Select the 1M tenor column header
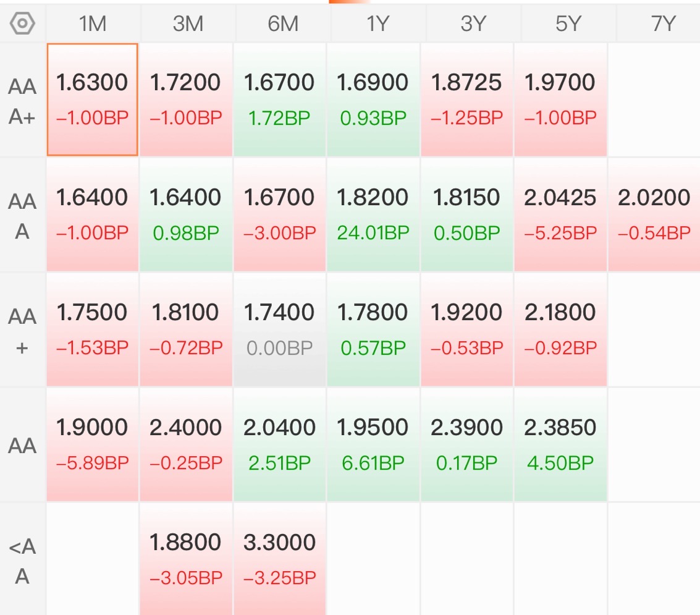Viewport: 700px width, 615px height. tap(93, 23)
